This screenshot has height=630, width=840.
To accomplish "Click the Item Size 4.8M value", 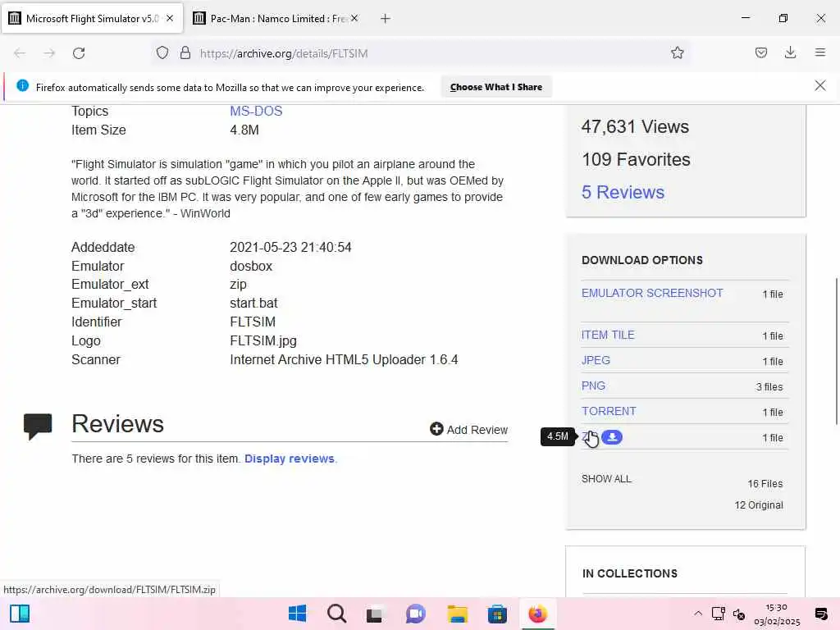I will (x=244, y=130).
